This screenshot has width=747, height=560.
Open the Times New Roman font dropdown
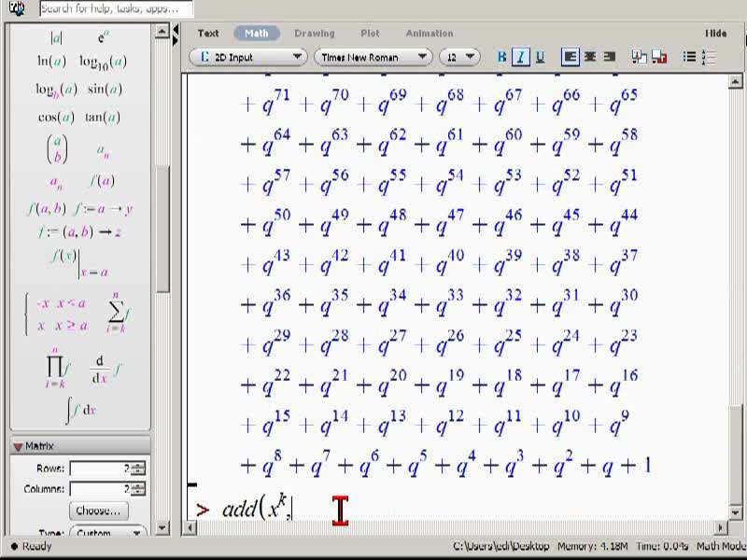click(373, 57)
